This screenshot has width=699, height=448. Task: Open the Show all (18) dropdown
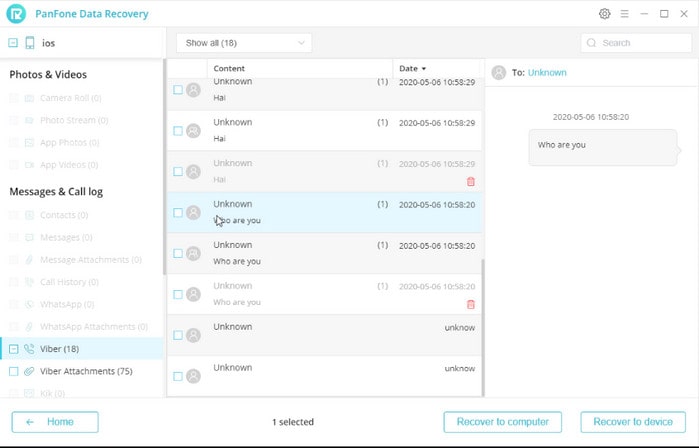click(x=244, y=43)
